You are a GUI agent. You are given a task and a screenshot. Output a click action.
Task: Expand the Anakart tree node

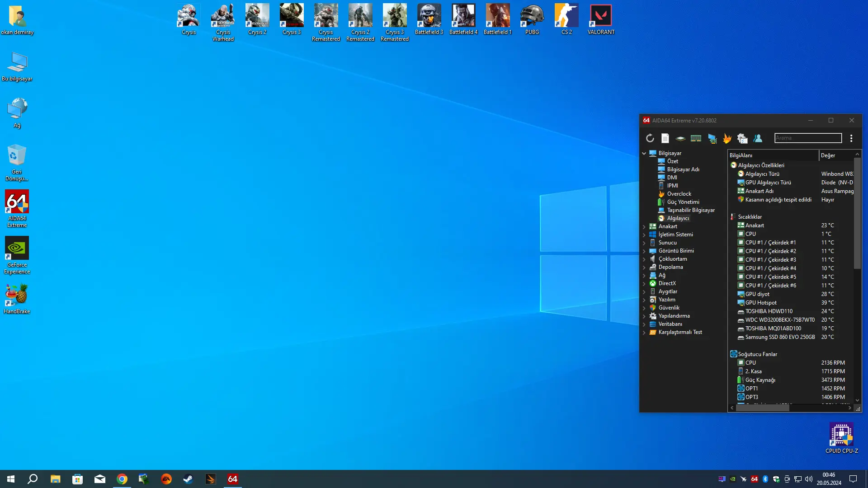pyautogui.click(x=644, y=226)
